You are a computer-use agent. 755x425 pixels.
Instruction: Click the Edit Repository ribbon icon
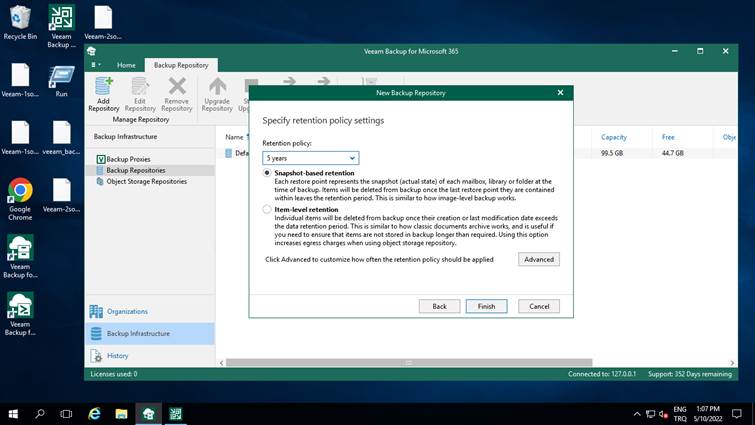pyautogui.click(x=140, y=94)
